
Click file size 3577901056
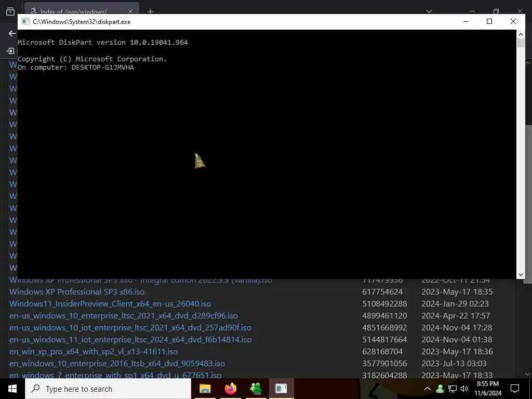coord(384,363)
